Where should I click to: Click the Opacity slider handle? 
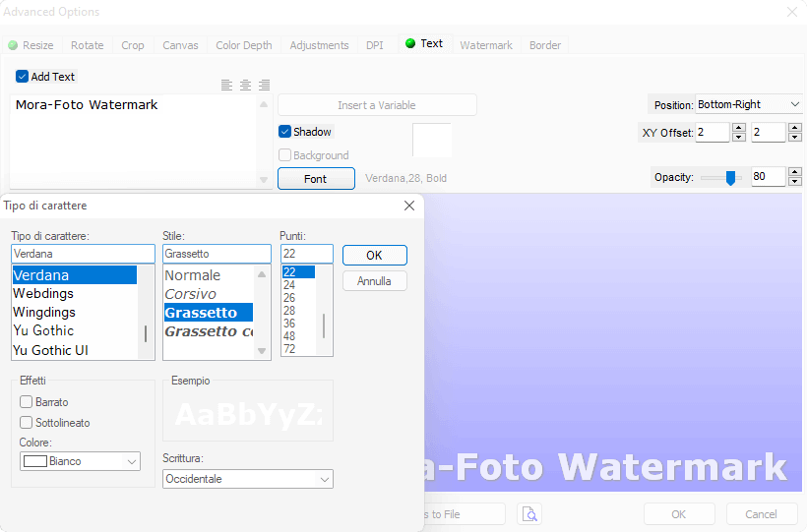click(x=730, y=178)
